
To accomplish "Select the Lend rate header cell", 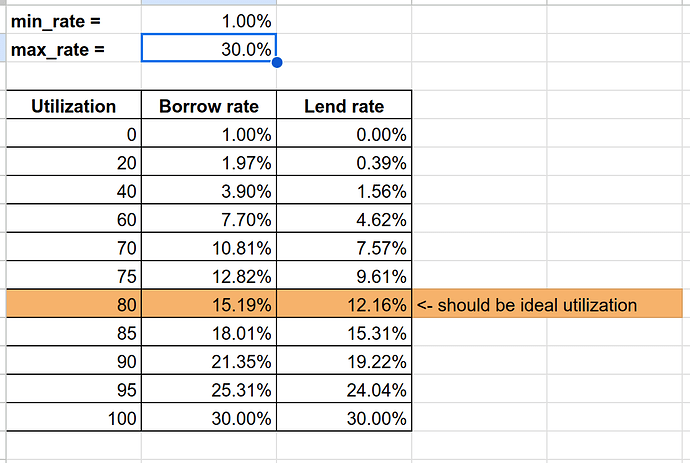I will tap(344, 105).
